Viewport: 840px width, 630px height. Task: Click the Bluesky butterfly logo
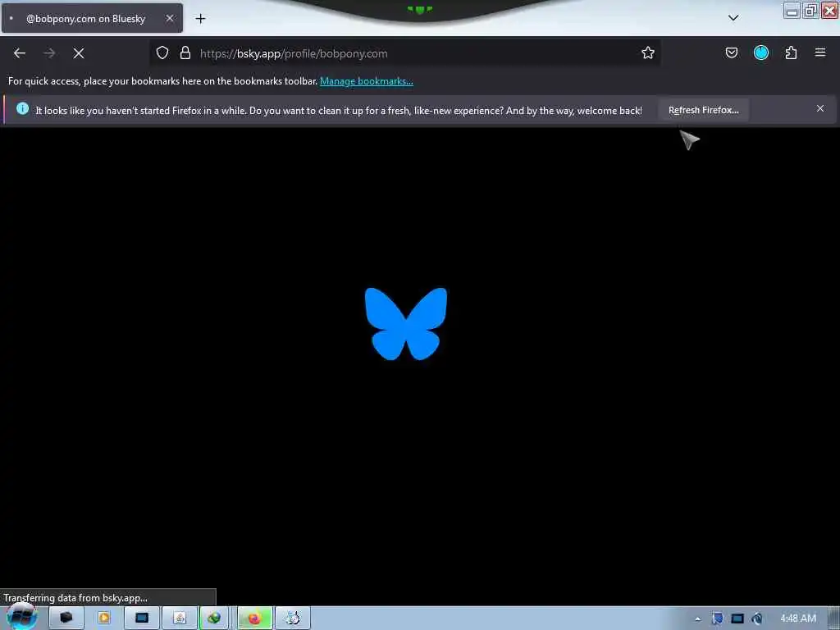[x=405, y=323]
